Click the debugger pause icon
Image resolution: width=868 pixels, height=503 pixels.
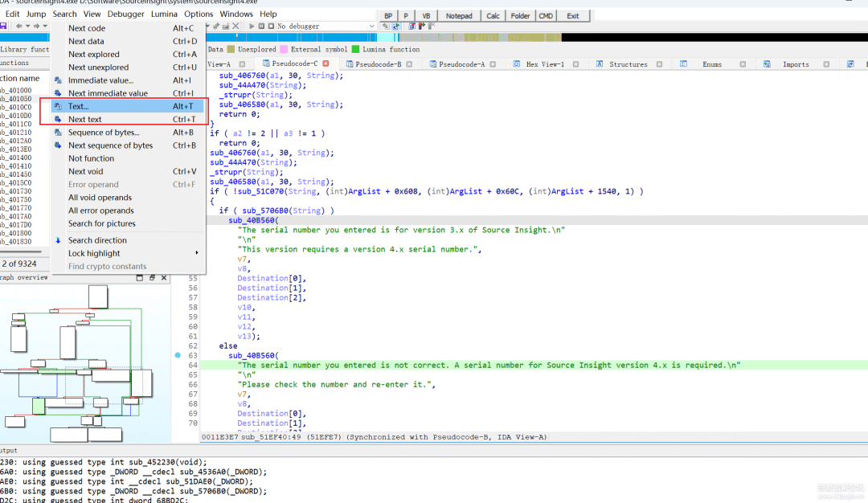[x=261, y=27]
